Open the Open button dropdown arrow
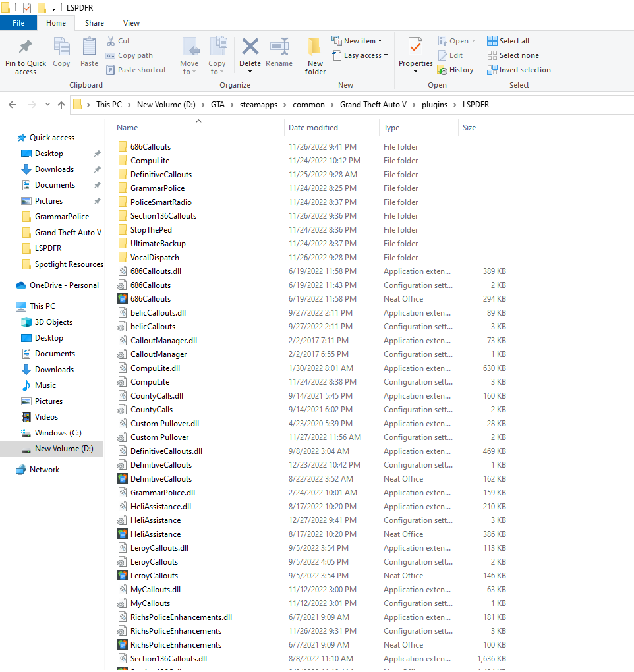The height and width of the screenshot is (672, 634). click(473, 41)
